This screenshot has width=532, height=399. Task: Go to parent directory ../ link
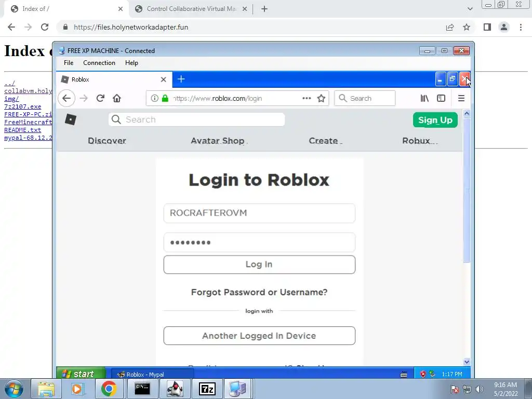(9, 83)
